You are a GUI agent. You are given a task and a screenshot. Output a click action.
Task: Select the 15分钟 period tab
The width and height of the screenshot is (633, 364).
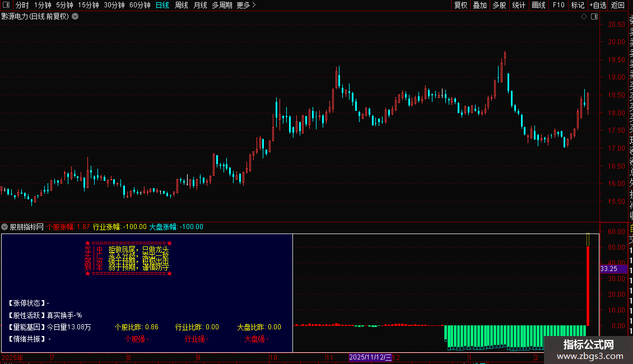click(89, 5)
